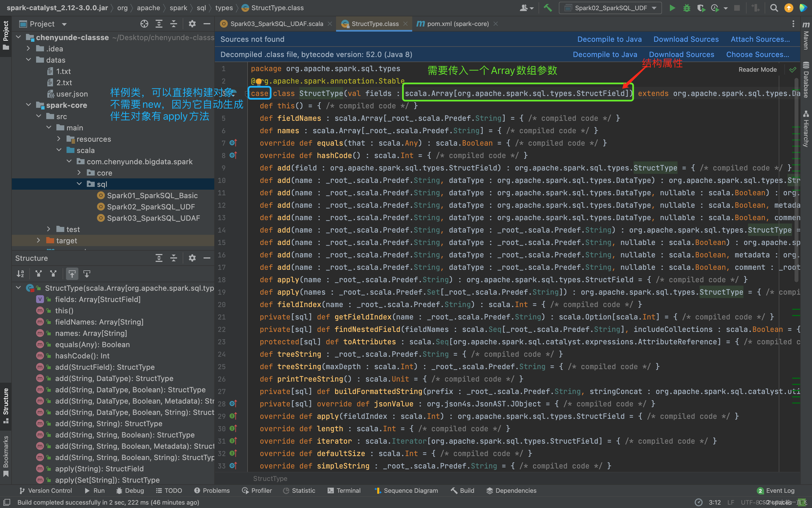
Task: Click the green inspection checkmark beside Reader Mode
Action: tap(793, 69)
